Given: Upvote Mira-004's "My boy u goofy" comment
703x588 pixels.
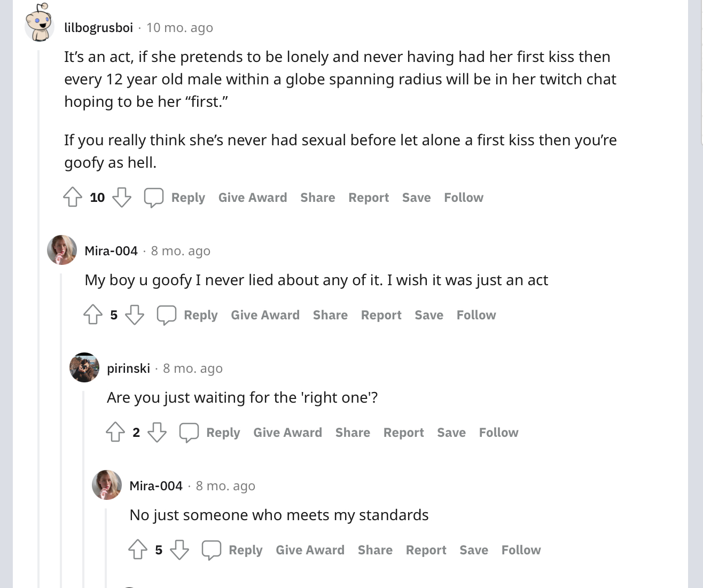Looking at the screenshot, I should [93, 315].
